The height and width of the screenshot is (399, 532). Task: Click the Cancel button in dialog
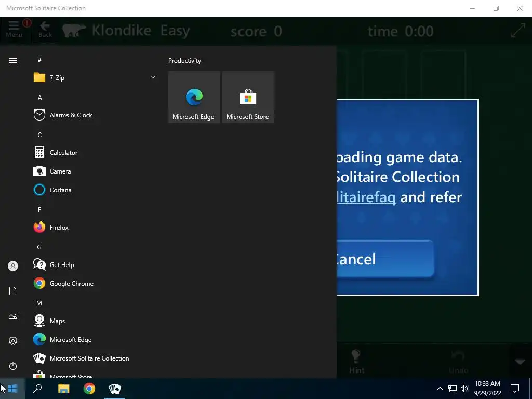coord(384,259)
